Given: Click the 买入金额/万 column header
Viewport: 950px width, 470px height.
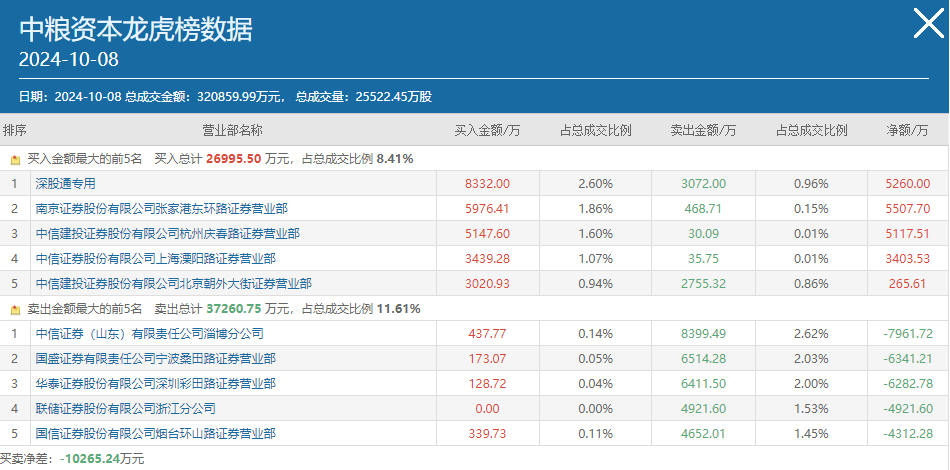Looking at the screenshot, I should pyautogui.click(x=488, y=130).
